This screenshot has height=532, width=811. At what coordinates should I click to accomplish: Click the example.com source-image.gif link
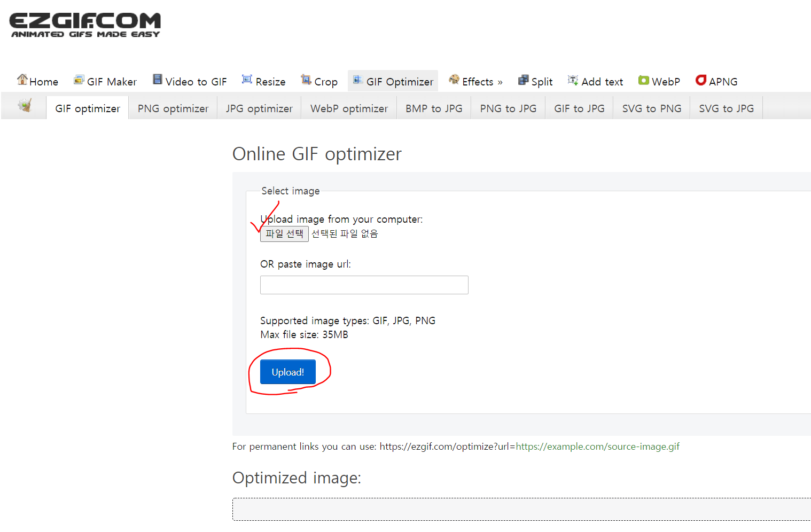[597, 447]
